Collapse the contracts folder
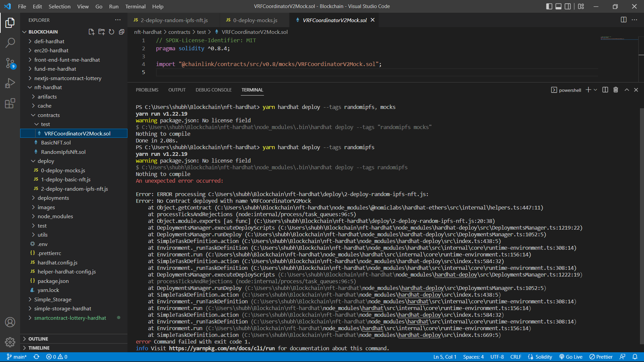644x362 pixels. (x=49, y=115)
